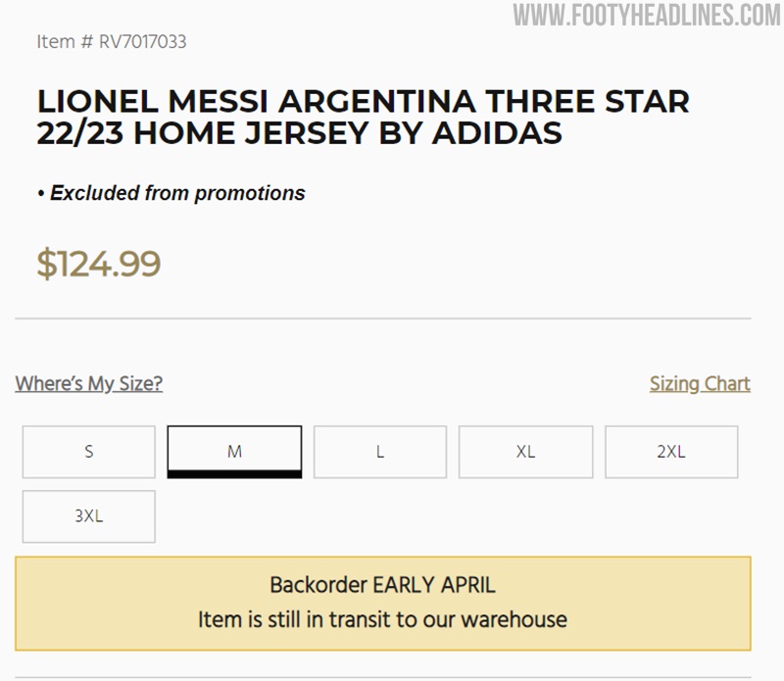
Task: Choose the M size option
Action: pyautogui.click(x=234, y=452)
